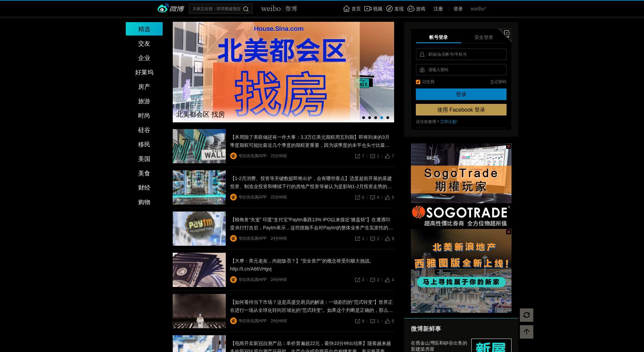Select fifth carousel dot
644x352 pixels.
pos(387,118)
